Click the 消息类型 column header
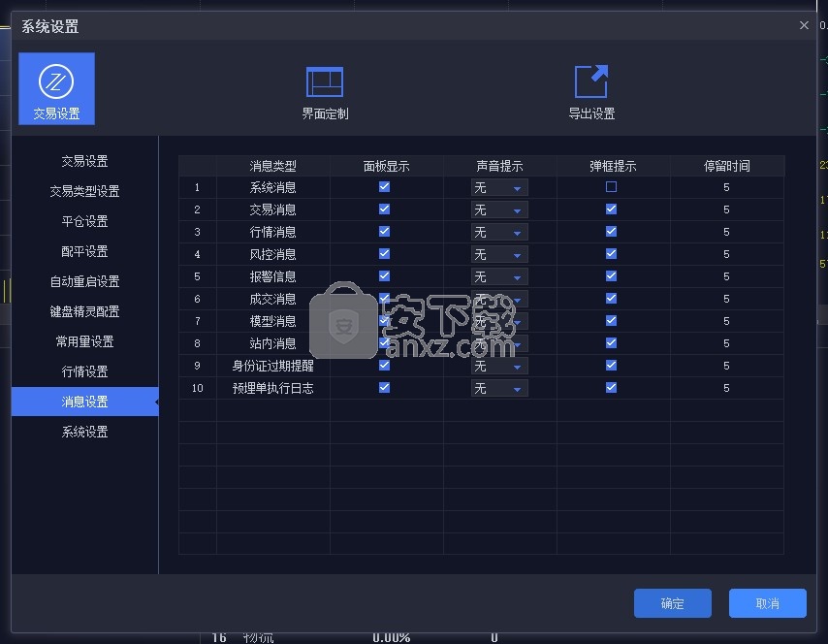The height and width of the screenshot is (644, 828). point(273,166)
